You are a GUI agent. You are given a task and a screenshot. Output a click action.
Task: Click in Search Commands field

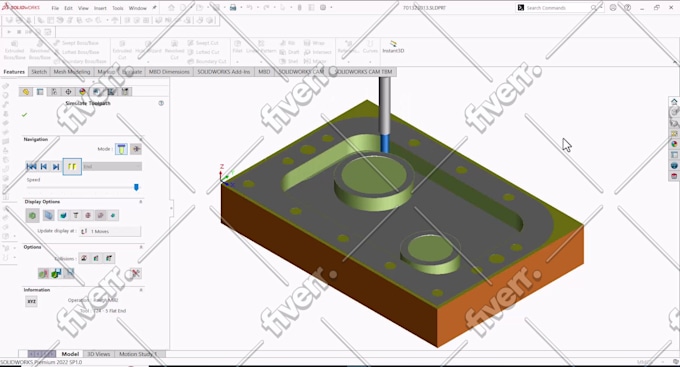pyautogui.click(x=557, y=8)
